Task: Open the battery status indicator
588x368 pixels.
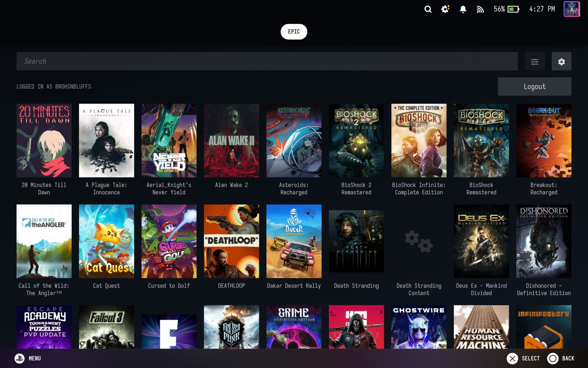Action: coord(513,9)
